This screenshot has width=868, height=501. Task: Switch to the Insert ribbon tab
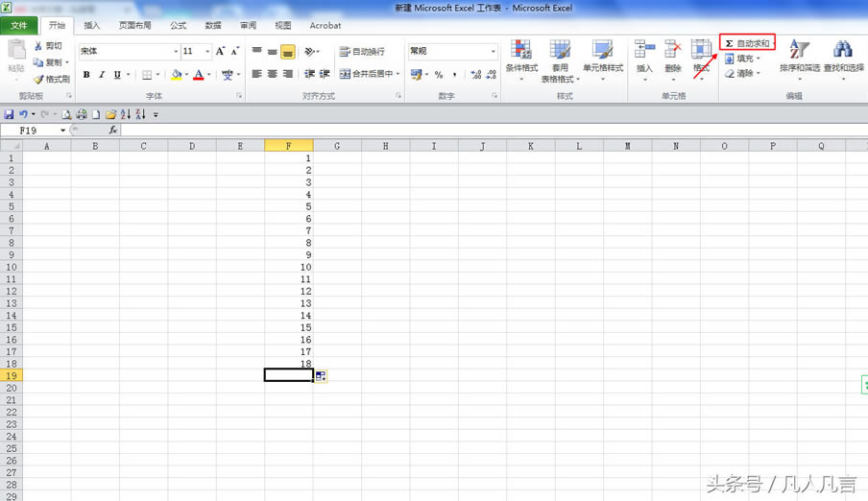[x=91, y=26]
